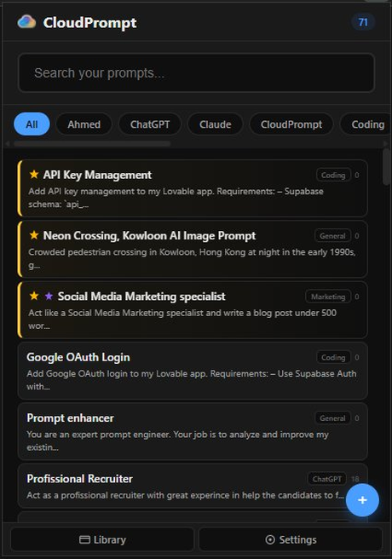
Task: Click General tag on Prompt enhancer
Action: [332, 418]
